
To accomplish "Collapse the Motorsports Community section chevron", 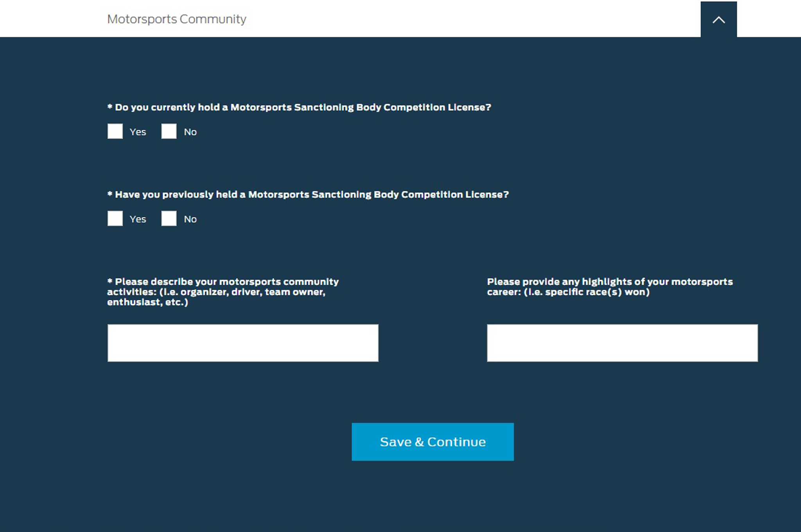I will [718, 20].
